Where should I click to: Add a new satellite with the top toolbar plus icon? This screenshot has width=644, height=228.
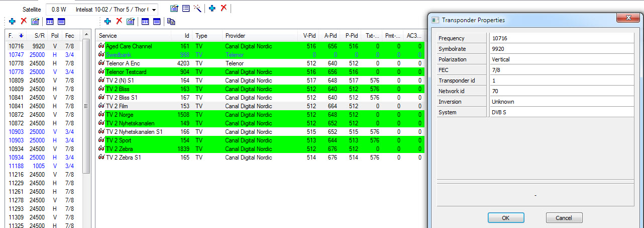[x=212, y=9]
